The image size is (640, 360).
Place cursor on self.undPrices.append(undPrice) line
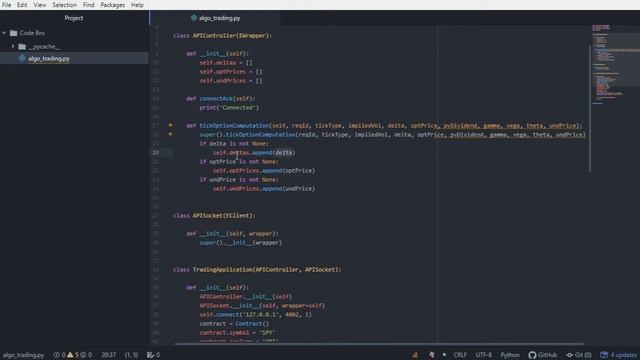264,188
